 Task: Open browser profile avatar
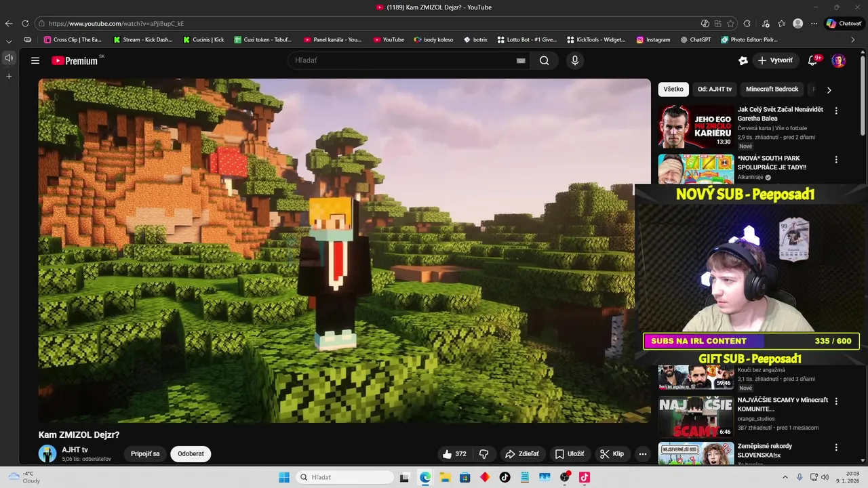[x=798, y=23]
